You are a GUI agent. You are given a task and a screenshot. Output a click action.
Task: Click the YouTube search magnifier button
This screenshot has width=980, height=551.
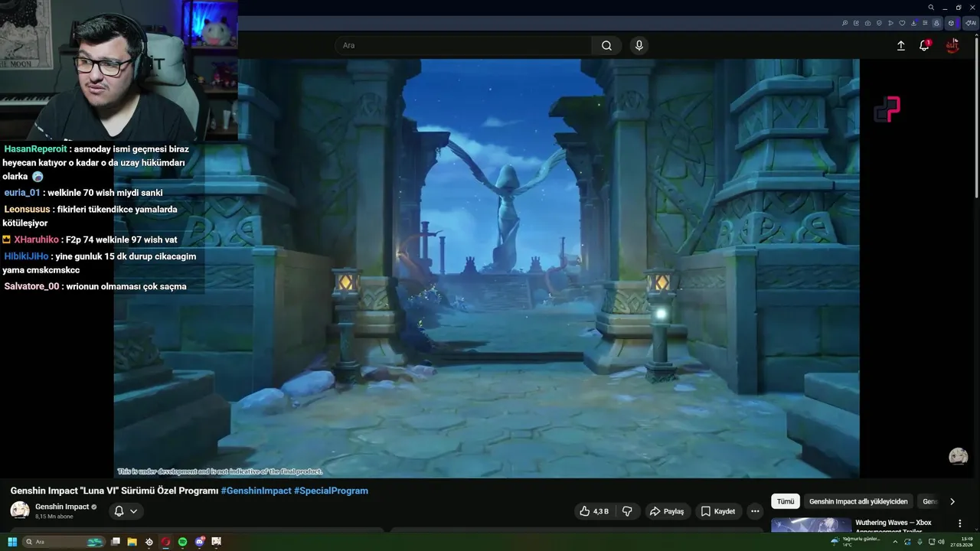click(x=606, y=45)
